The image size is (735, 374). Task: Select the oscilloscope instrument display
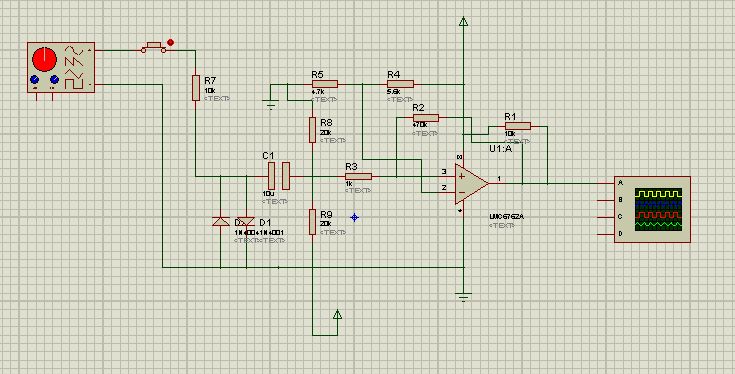click(658, 209)
